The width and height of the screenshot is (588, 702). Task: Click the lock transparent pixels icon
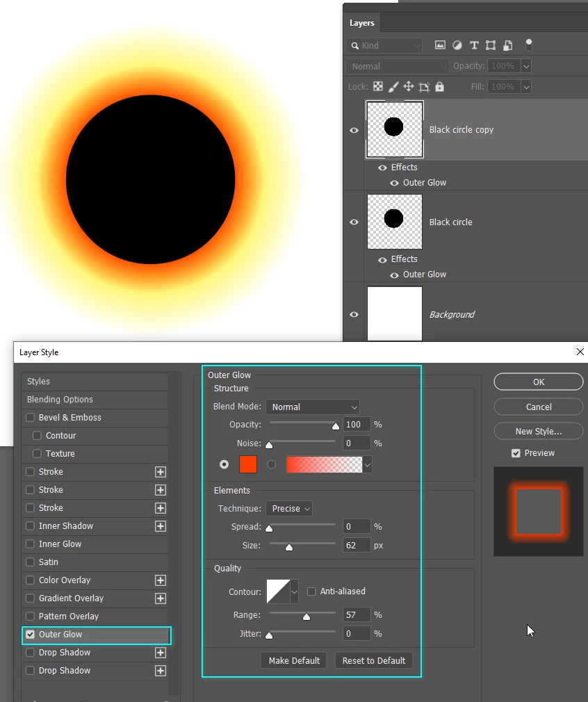[x=378, y=86]
